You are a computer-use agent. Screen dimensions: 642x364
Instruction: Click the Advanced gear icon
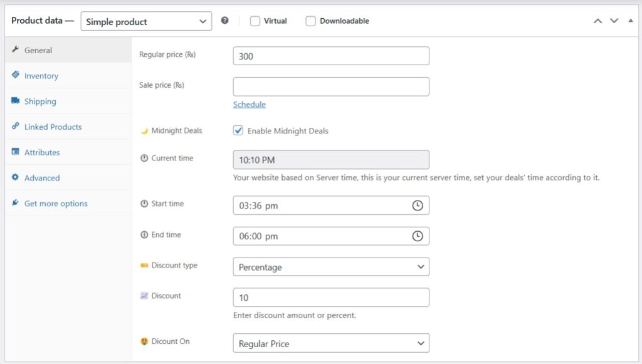16,177
